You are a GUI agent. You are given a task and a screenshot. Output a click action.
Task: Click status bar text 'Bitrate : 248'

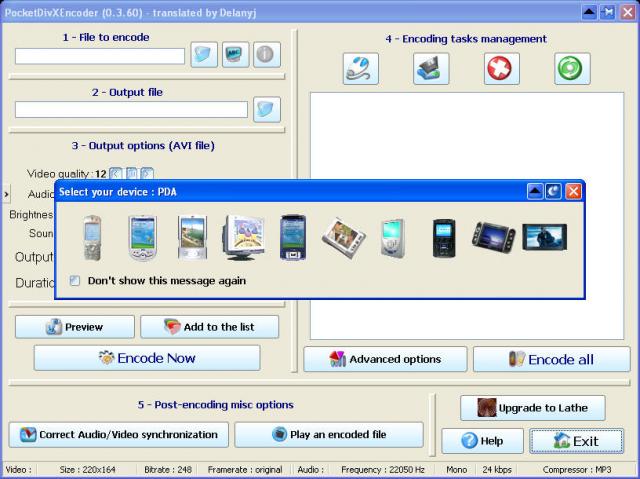168,470
